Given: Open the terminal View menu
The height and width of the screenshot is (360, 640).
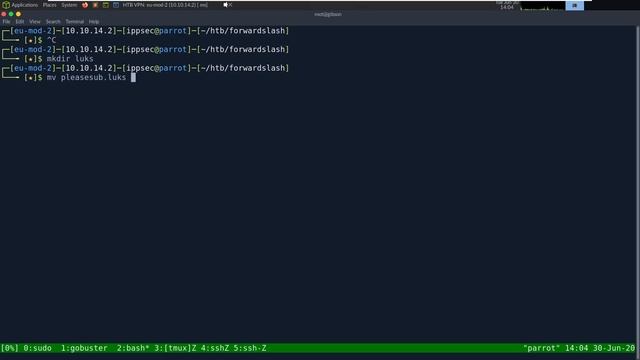Looking at the screenshot, I should (35, 22).
